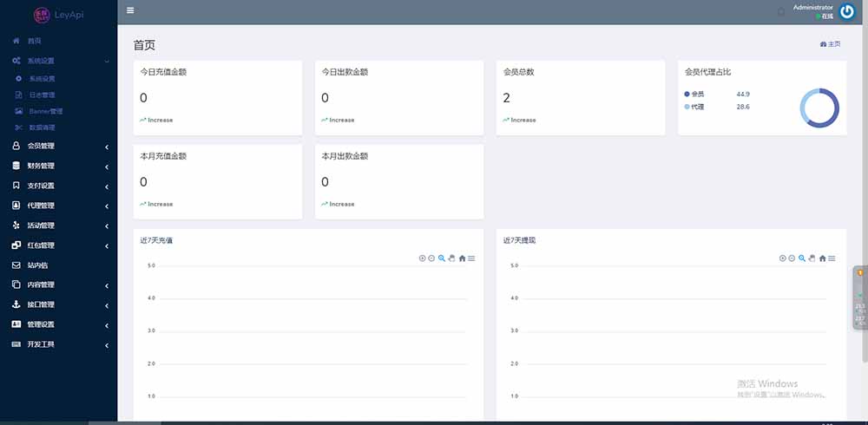Open the Banner管理 submenu item
The width and height of the screenshot is (868, 425).
pyautogui.click(x=45, y=111)
